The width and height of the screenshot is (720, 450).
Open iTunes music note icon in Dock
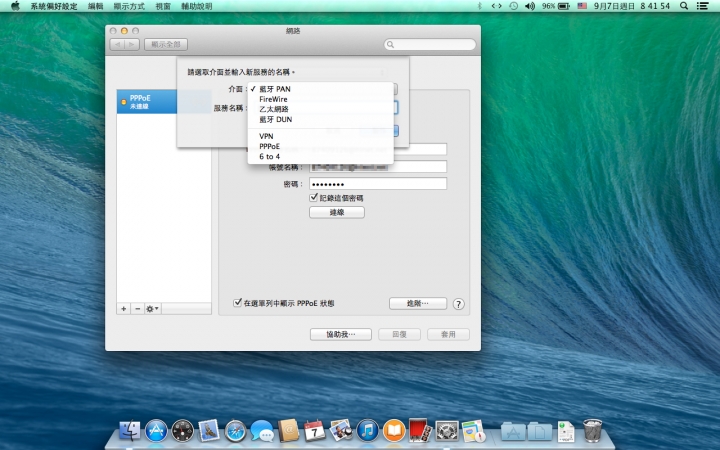(x=367, y=431)
